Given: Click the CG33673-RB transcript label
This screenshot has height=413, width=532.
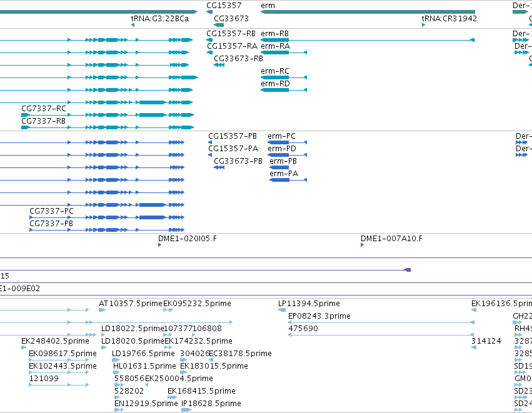Looking at the screenshot, I should pyautogui.click(x=238, y=59).
